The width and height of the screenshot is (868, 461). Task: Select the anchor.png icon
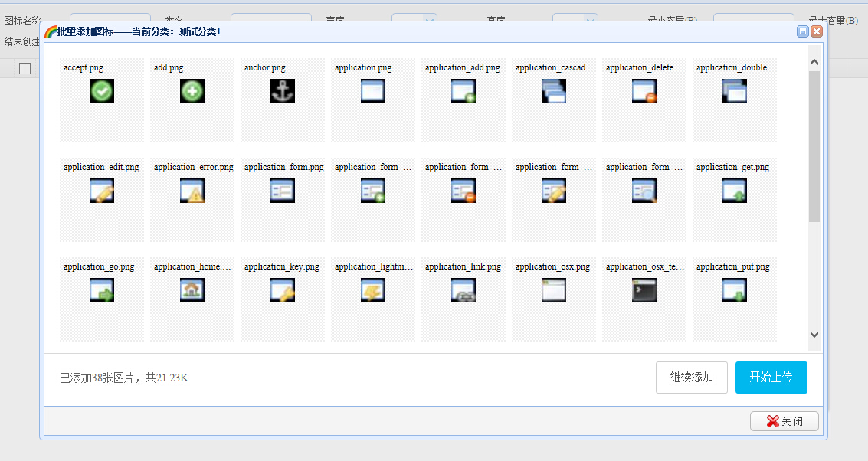coord(283,91)
